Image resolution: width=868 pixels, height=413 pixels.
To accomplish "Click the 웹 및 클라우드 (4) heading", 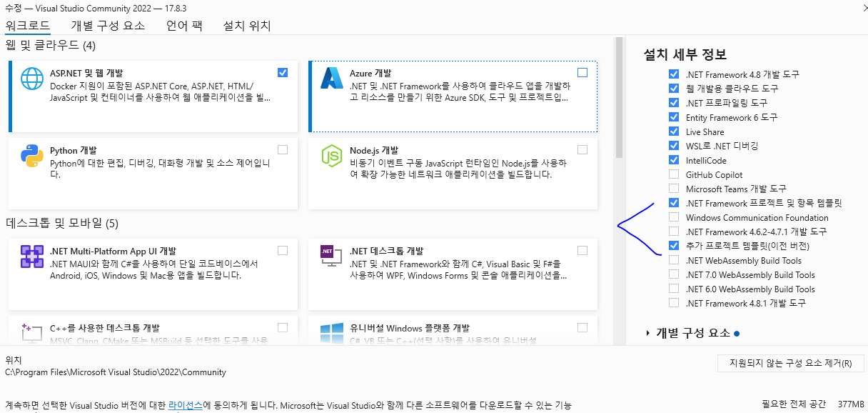I will (50, 46).
